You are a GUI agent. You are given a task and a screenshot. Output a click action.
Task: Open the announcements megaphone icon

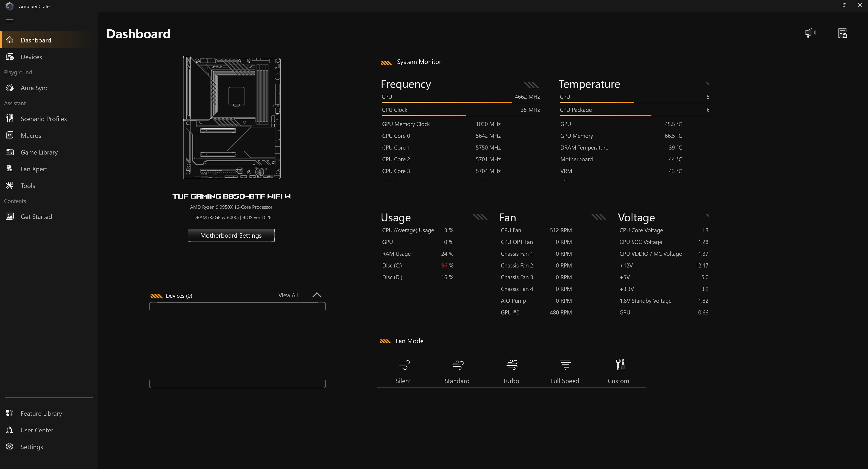click(x=811, y=33)
